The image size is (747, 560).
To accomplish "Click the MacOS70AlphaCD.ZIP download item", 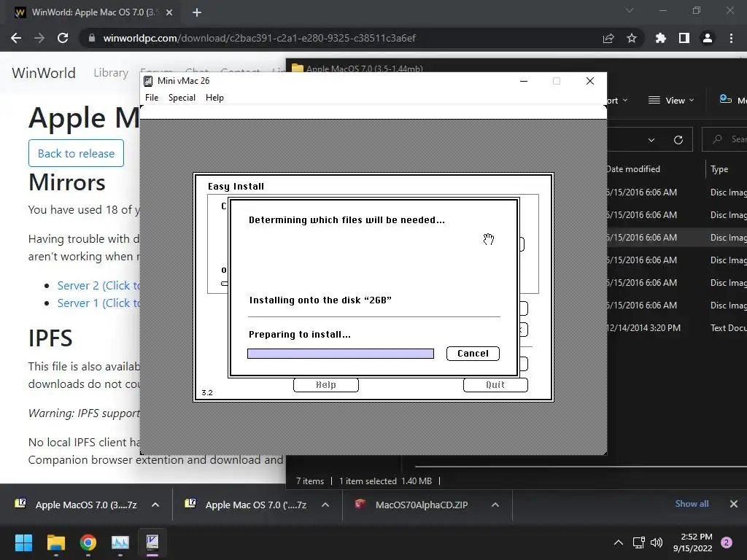I will click(x=412, y=505).
